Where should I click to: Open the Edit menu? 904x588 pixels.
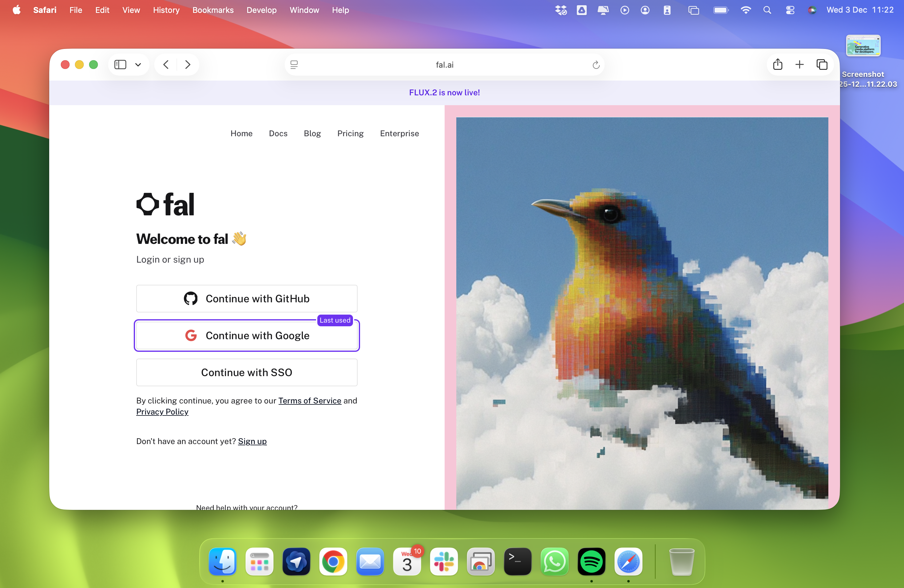pyautogui.click(x=102, y=10)
